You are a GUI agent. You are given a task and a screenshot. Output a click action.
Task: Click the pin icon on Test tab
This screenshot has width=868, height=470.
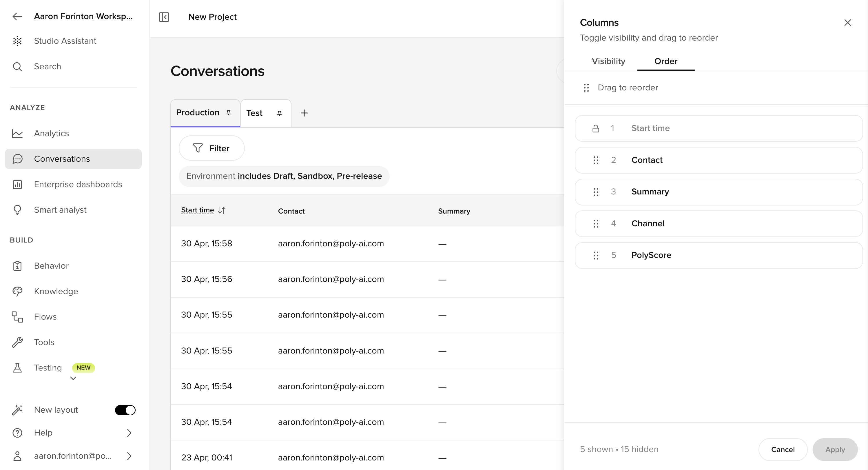coord(279,113)
